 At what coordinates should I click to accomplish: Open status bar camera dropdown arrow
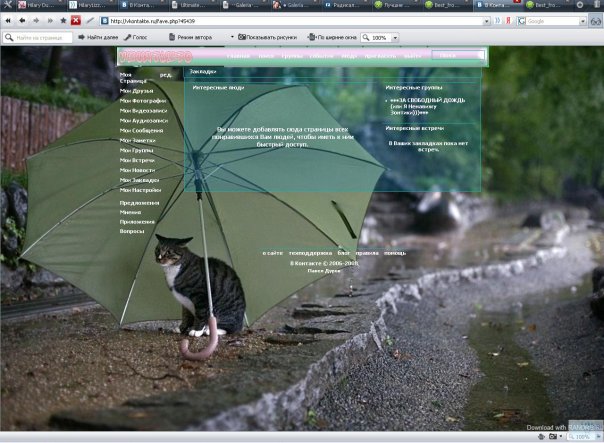560,436
